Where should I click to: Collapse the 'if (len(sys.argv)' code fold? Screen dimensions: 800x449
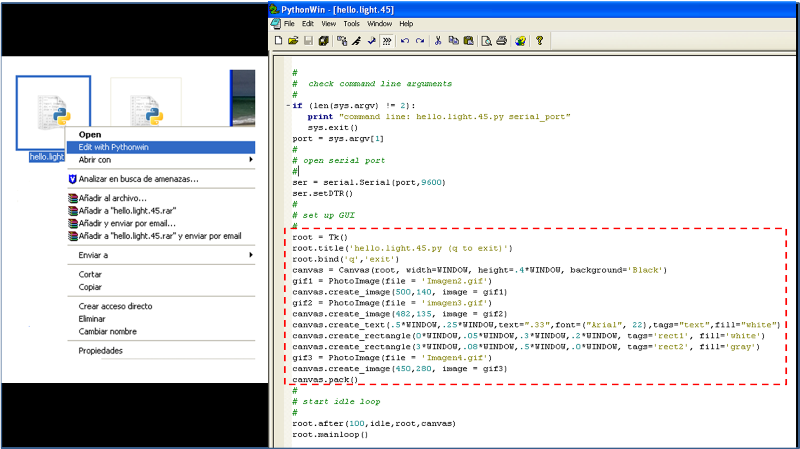(286, 105)
